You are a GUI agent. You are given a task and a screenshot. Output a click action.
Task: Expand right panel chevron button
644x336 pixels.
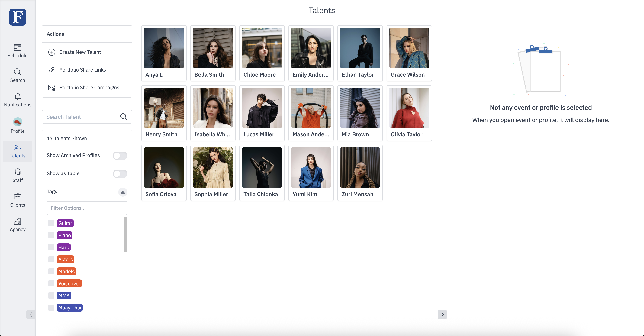click(x=442, y=315)
